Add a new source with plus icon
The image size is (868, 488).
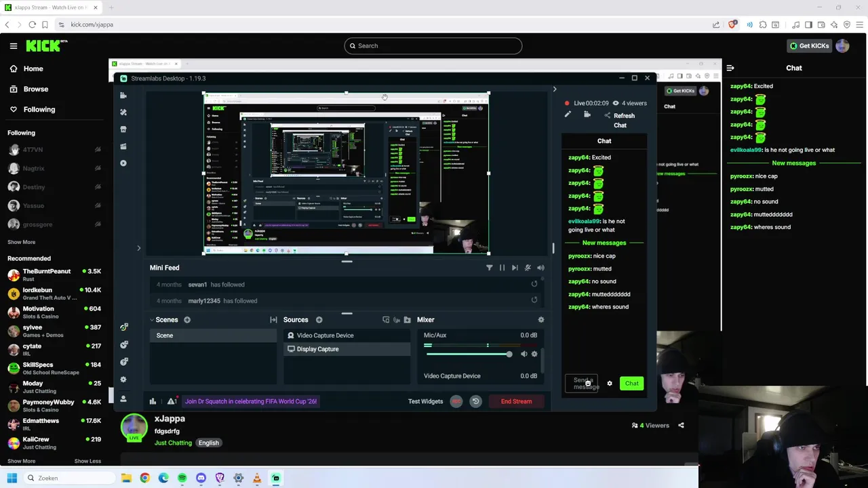pos(319,320)
